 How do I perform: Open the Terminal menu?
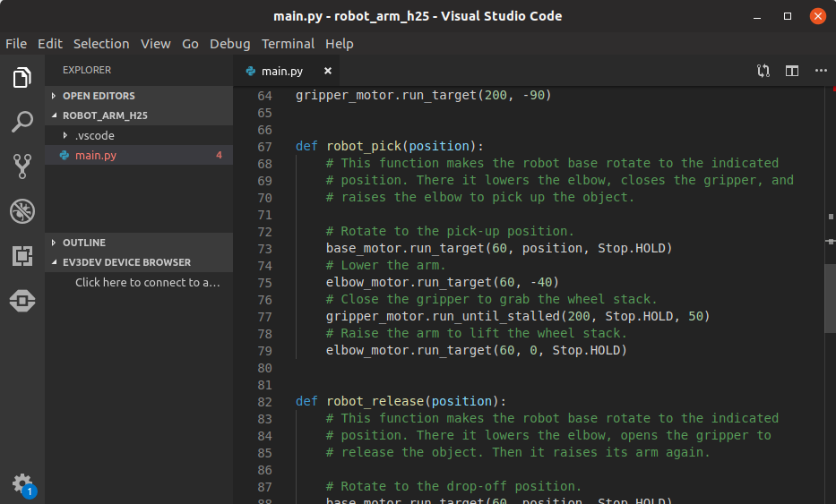(x=288, y=44)
